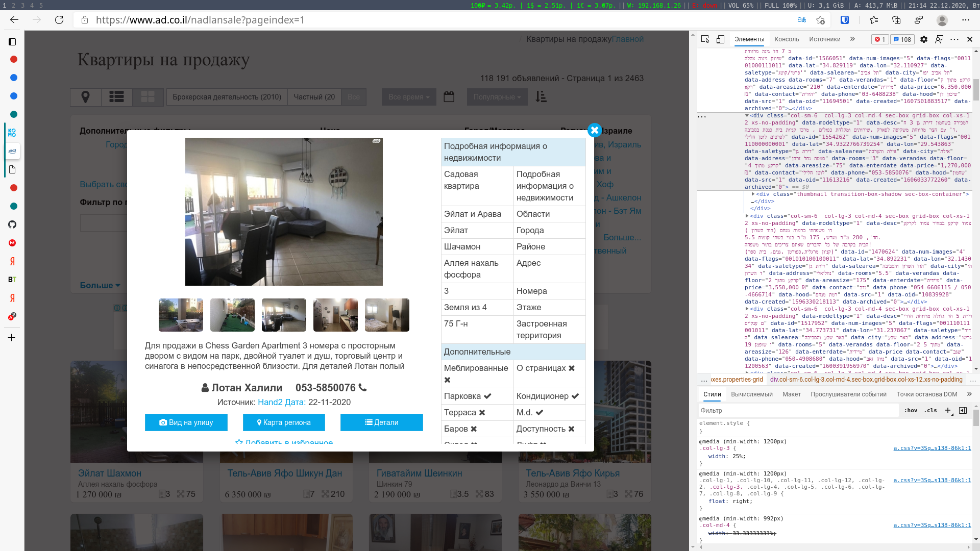Switch to the Макет tab
Viewport: 980px width, 551px height.
pos(791,394)
